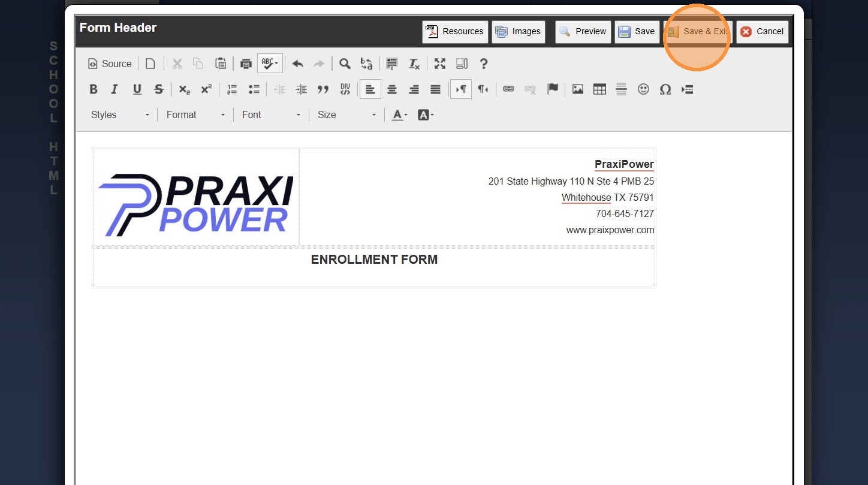Toggle strikethrough formatting
The width and height of the screenshot is (868, 485).
[159, 89]
